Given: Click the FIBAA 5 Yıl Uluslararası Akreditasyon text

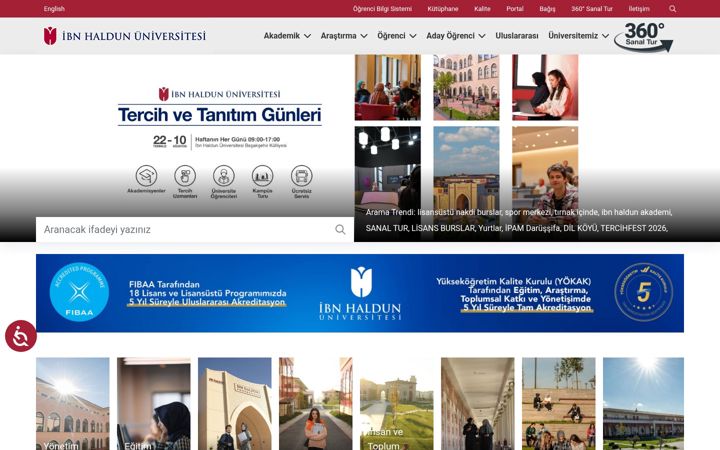Looking at the screenshot, I should [x=208, y=293].
